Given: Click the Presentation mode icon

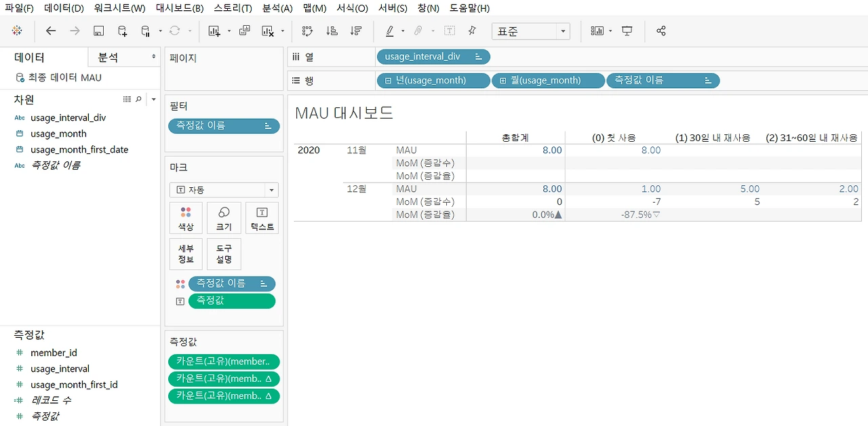Looking at the screenshot, I should (627, 31).
